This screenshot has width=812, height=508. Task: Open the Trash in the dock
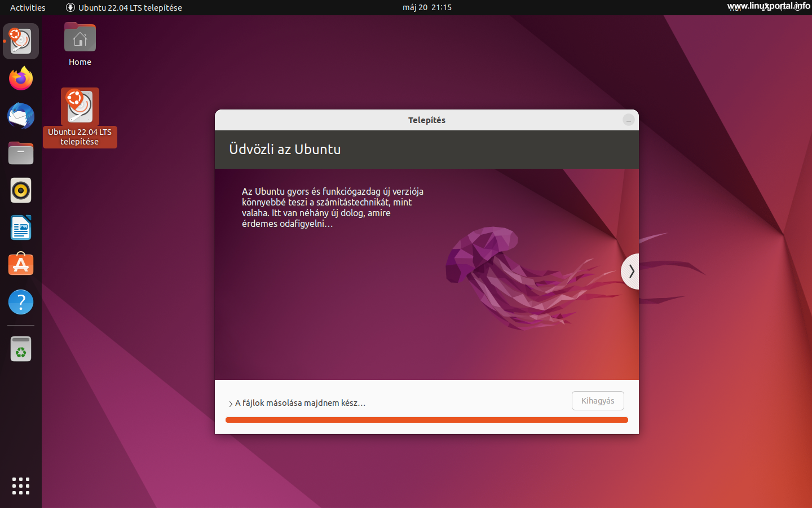point(20,348)
